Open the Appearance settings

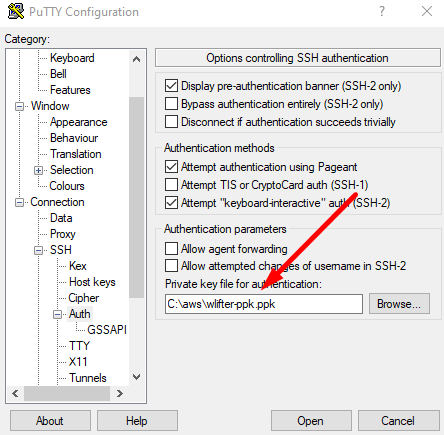coord(79,122)
